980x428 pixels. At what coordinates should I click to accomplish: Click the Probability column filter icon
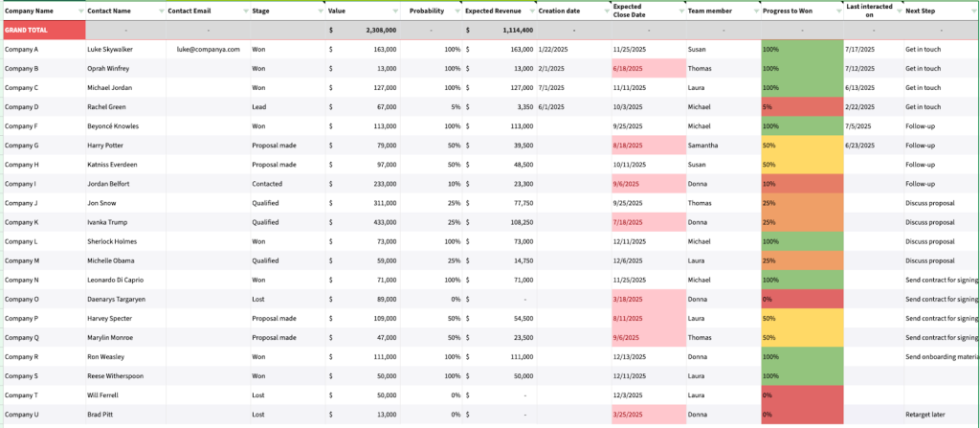457,11
